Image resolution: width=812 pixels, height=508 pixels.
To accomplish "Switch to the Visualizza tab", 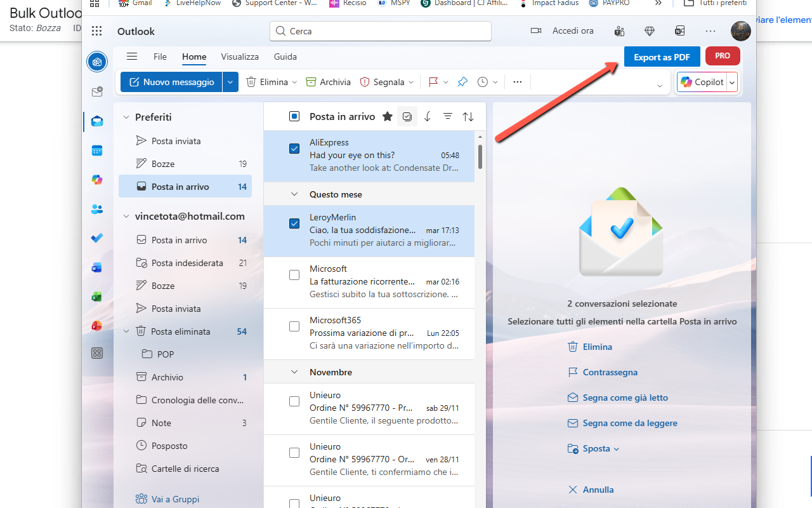I will (x=240, y=57).
